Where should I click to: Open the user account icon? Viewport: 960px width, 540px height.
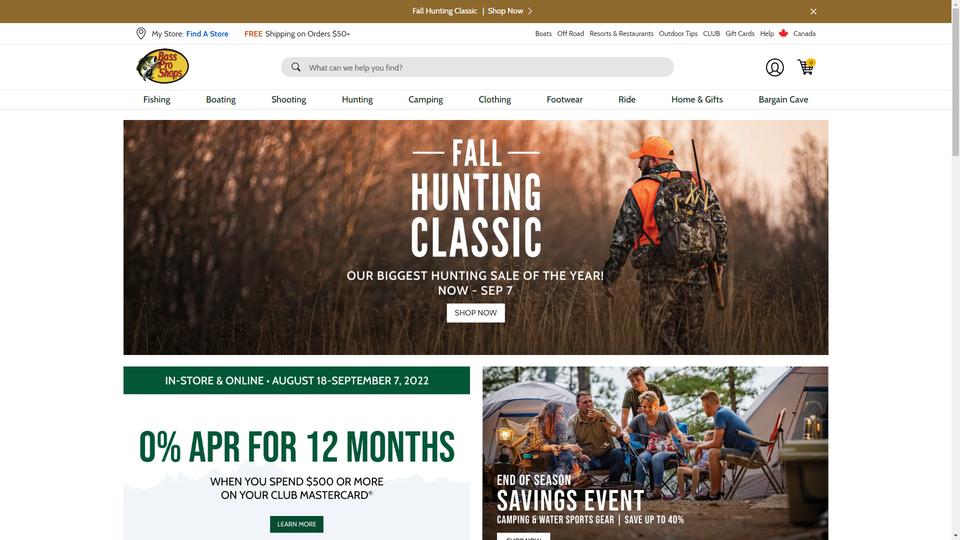click(x=774, y=67)
